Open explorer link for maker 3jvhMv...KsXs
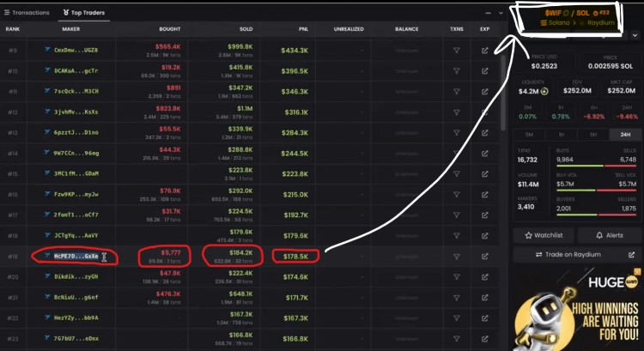This screenshot has width=644, height=351. click(485, 112)
